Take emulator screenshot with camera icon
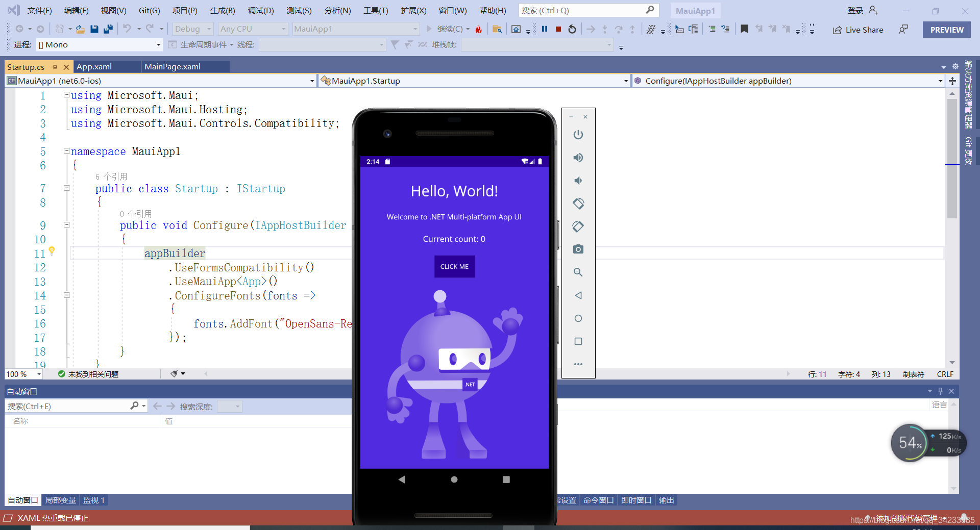The width and height of the screenshot is (980, 530). [x=578, y=249]
